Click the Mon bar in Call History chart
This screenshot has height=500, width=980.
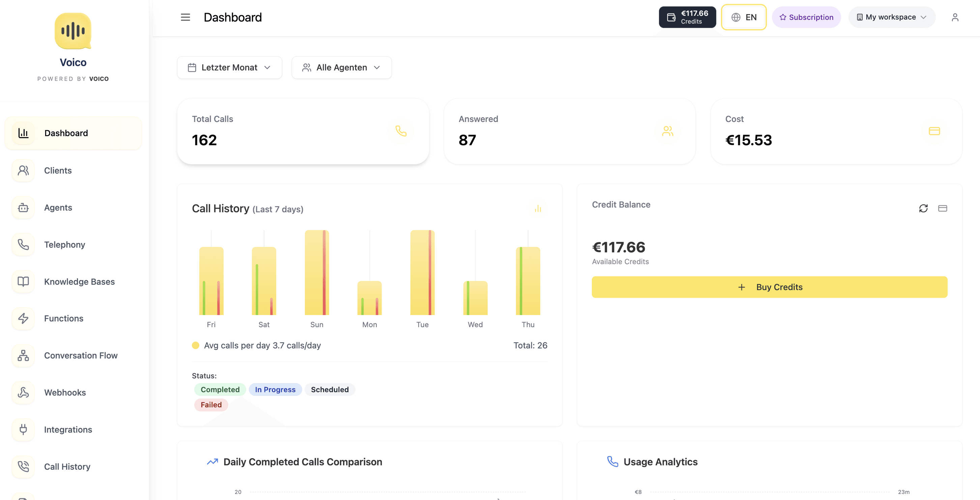pos(369,298)
